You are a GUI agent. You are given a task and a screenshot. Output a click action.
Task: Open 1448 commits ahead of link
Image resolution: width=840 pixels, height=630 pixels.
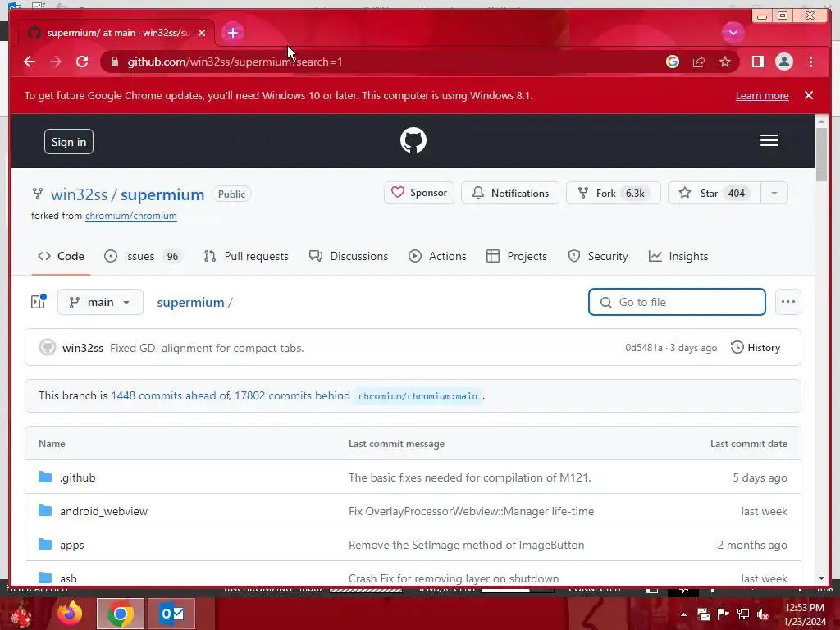coord(171,395)
